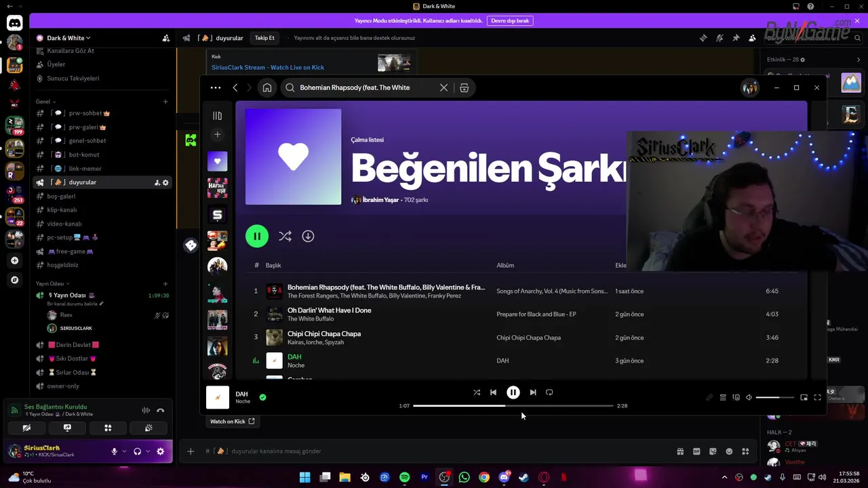Play Bohemian Rhapsody track row
This screenshot has width=868, height=488.
(x=520, y=291)
